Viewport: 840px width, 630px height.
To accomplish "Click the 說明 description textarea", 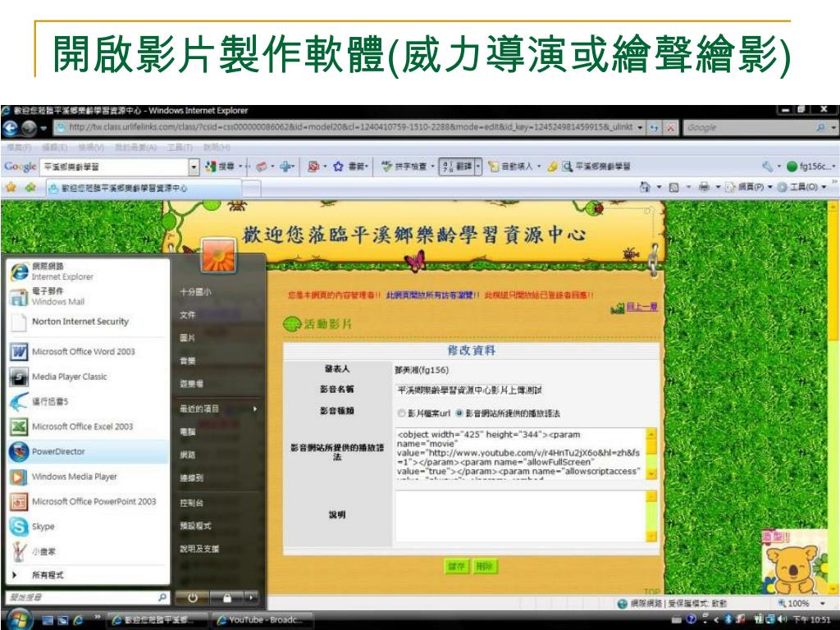I will pos(520,516).
